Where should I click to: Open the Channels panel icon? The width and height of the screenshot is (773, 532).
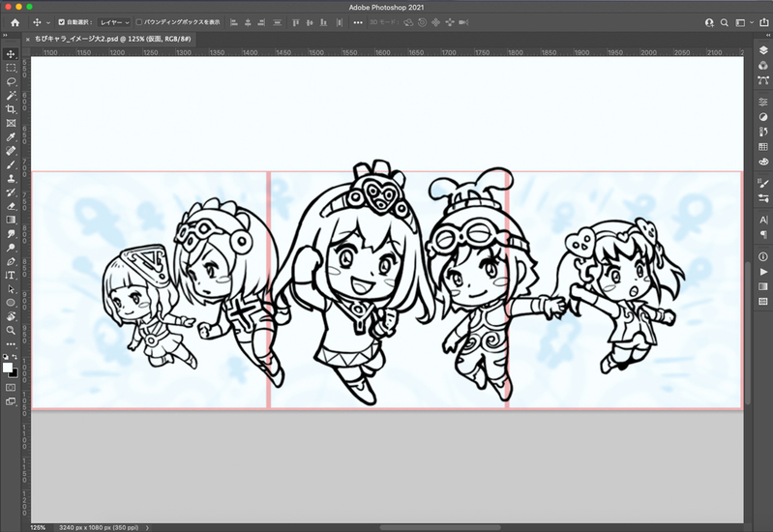click(763, 66)
